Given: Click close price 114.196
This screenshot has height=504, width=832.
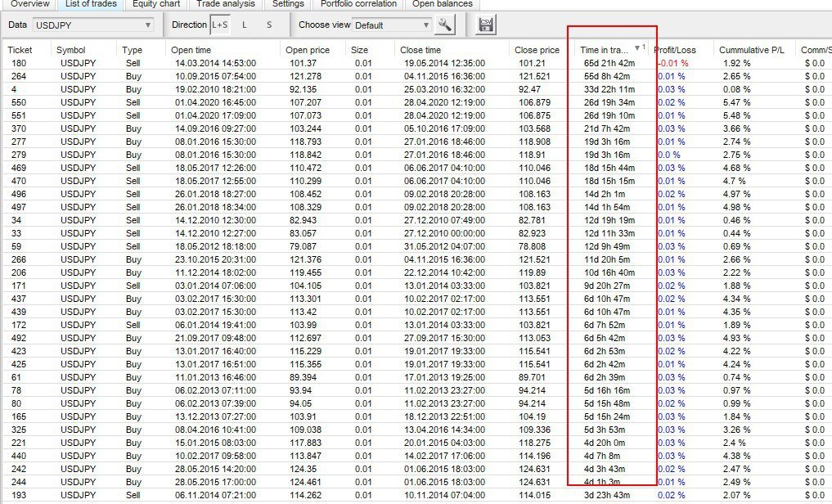Looking at the screenshot, I should pyautogui.click(x=535, y=456).
